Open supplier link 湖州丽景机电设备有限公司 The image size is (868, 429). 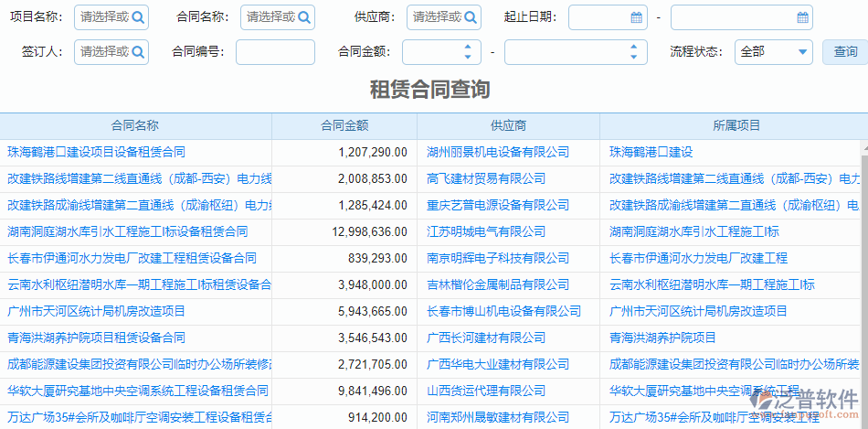tap(498, 152)
